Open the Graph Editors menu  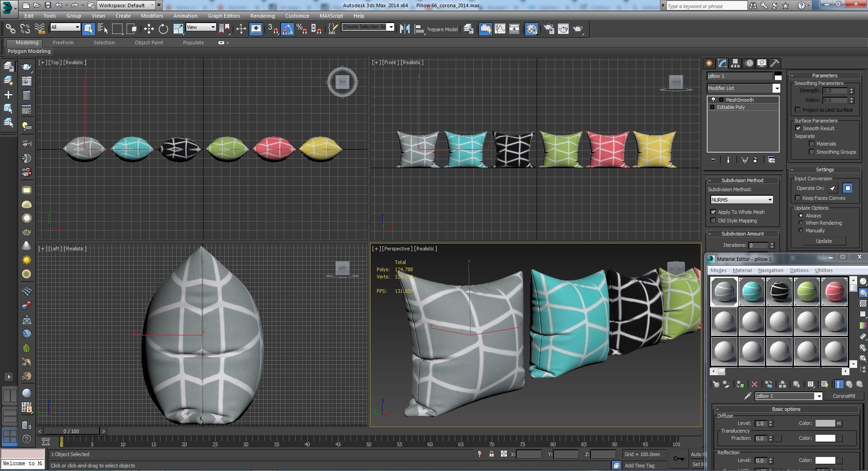[x=224, y=16]
